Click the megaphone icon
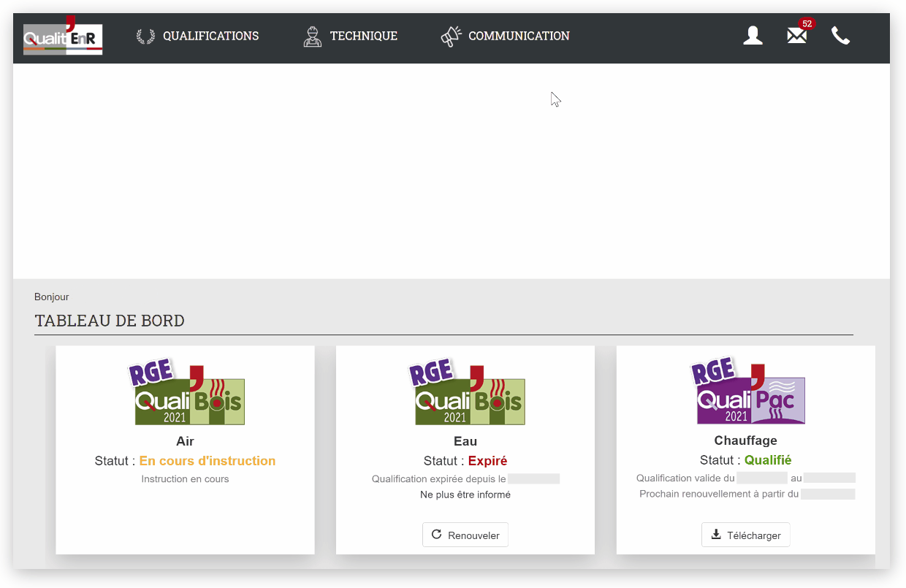Screen dimensions: 906x588 451,37
